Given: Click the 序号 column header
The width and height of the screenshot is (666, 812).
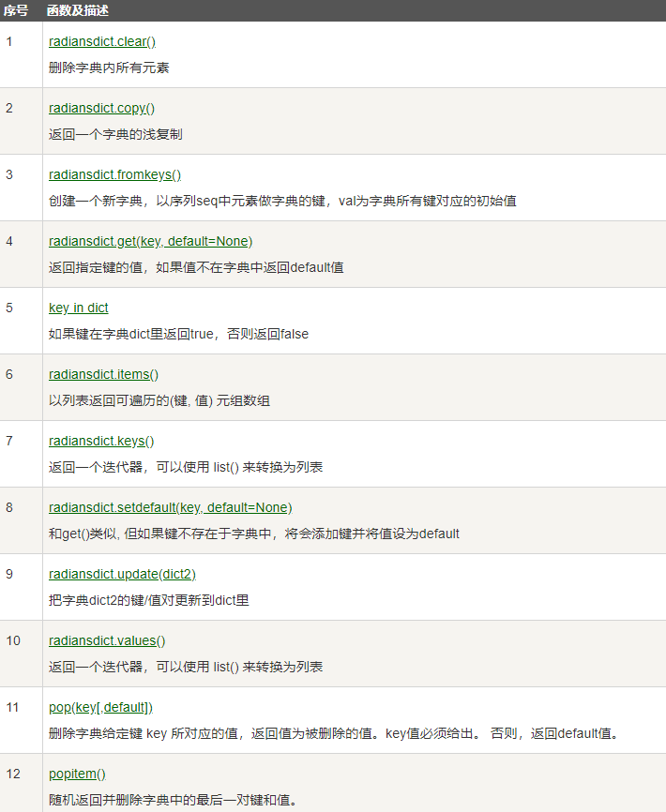Looking at the screenshot, I should 16,11.
